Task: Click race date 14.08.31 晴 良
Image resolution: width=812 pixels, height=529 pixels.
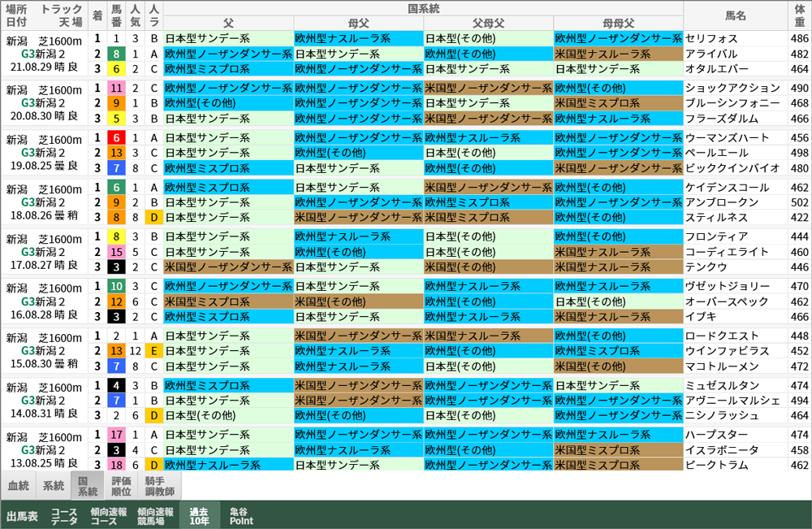Action: [44, 414]
